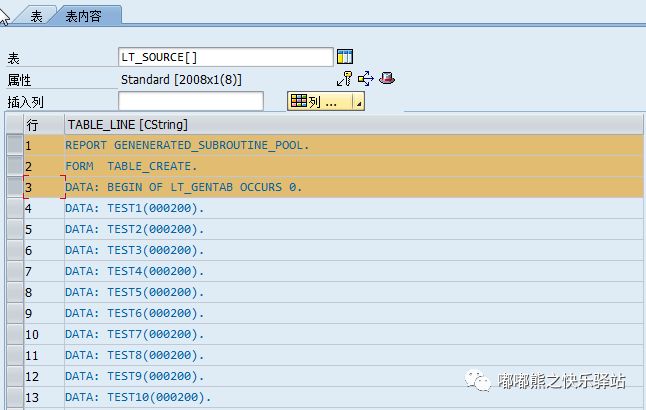The width and height of the screenshot is (646, 410).
Task: Select row 6 using its row selector
Action: click(15, 250)
